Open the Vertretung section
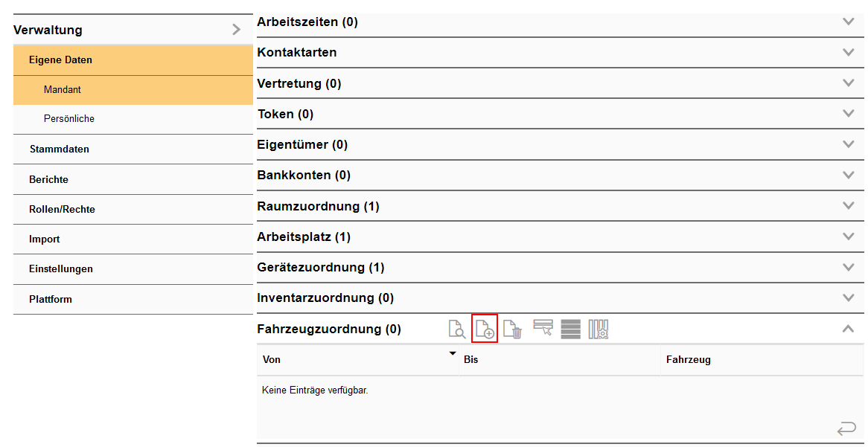 coord(847,83)
